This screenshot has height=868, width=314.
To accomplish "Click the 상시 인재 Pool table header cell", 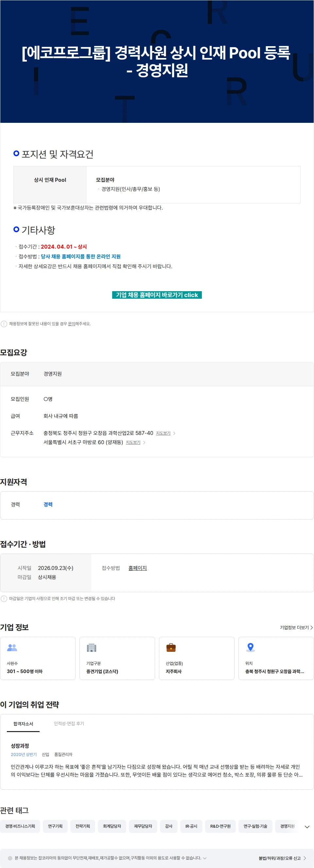I will (x=50, y=185).
